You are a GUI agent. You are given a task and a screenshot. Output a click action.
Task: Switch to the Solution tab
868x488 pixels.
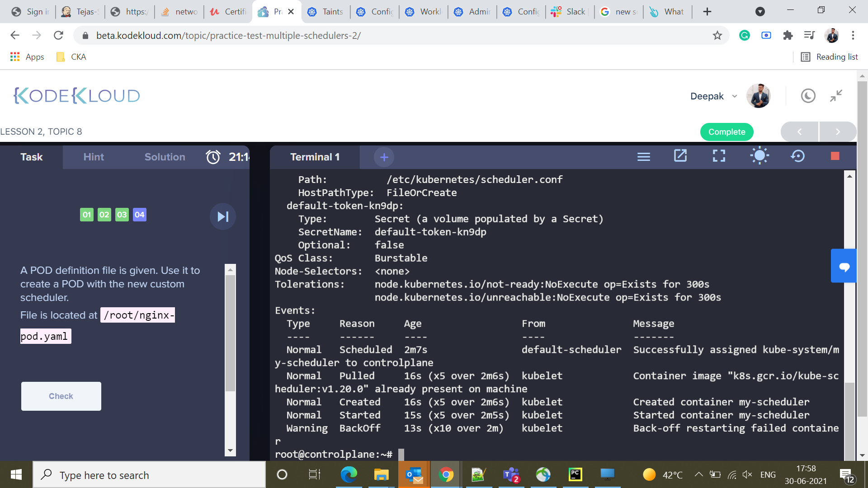[165, 157]
